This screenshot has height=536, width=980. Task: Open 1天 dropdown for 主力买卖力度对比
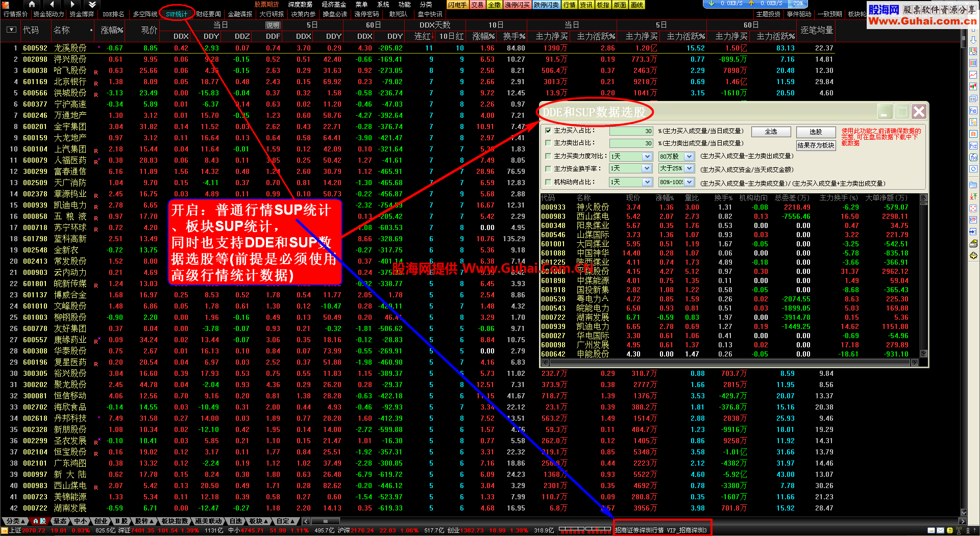coord(631,156)
